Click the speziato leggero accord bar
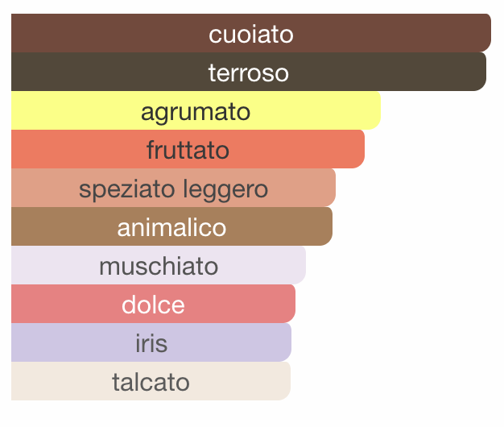Image resolution: width=504 pixels, height=427 pixels. coord(174,188)
